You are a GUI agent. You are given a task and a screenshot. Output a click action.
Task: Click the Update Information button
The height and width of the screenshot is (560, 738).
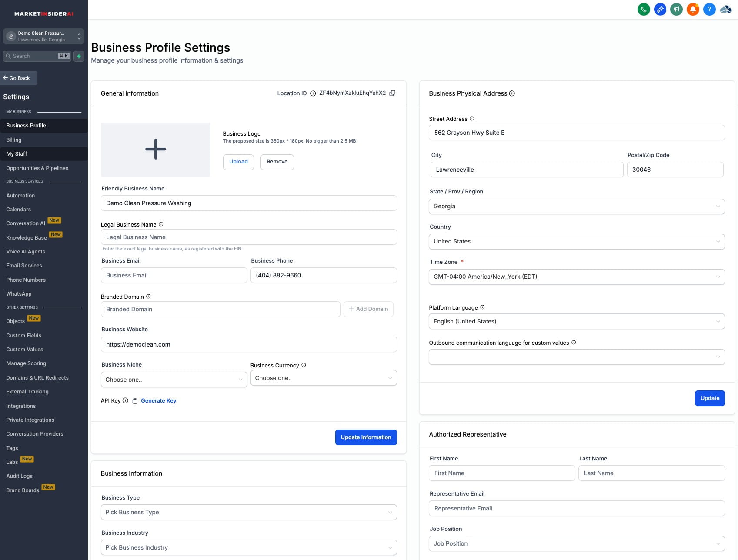[366, 437]
